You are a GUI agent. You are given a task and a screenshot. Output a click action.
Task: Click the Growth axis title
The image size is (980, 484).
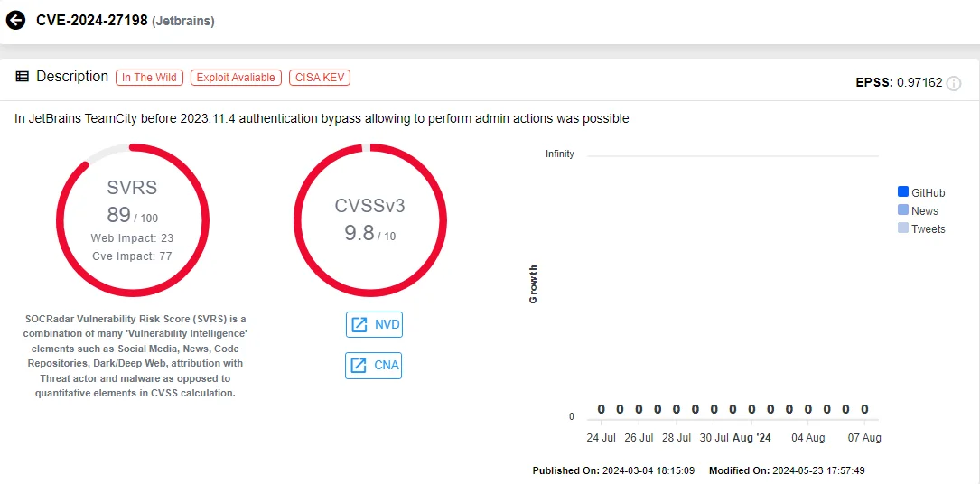(x=533, y=284)
